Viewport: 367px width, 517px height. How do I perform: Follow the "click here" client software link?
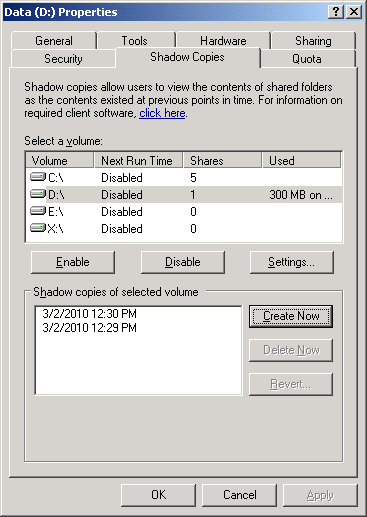coord(162,113)
